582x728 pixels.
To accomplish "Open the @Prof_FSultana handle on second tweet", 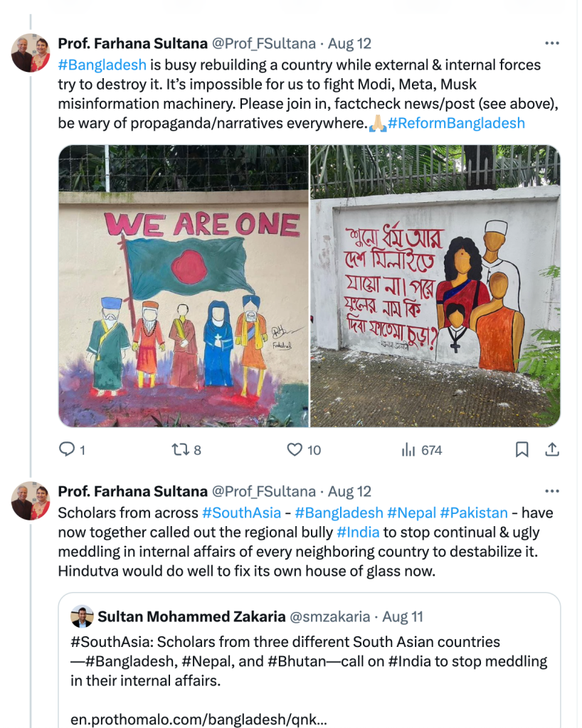I will [263, 491].
